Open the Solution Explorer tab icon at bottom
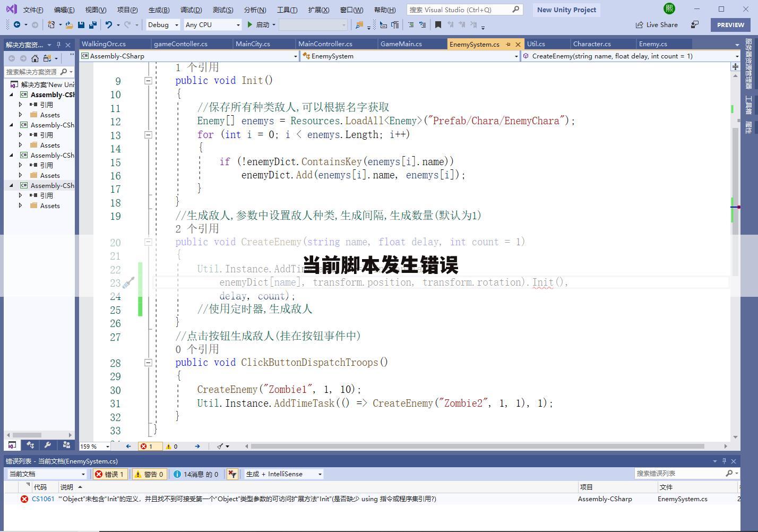This screenshot has width=758, height=532. [x=12, y=445]
